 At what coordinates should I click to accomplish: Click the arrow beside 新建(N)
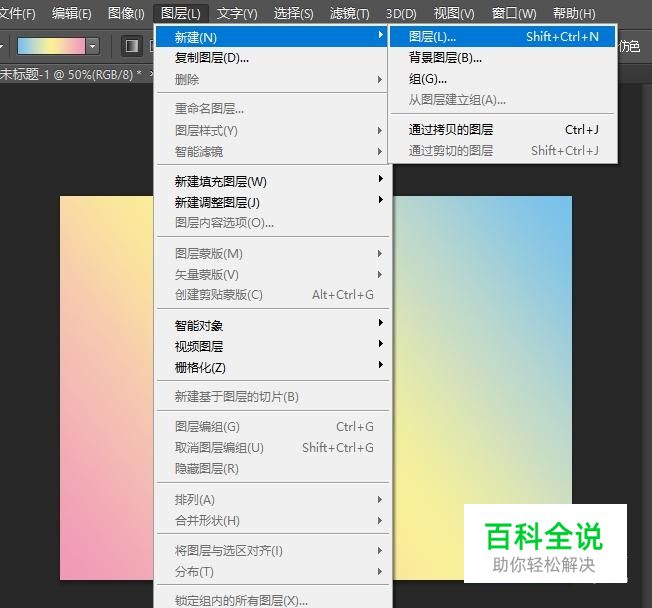tap(380, 35)
